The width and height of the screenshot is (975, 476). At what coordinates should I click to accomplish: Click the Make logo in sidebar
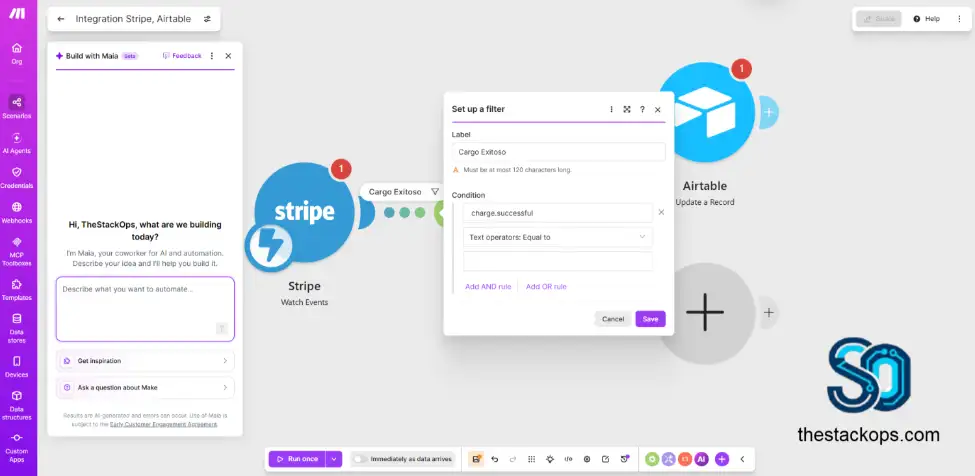pos(17,14)
